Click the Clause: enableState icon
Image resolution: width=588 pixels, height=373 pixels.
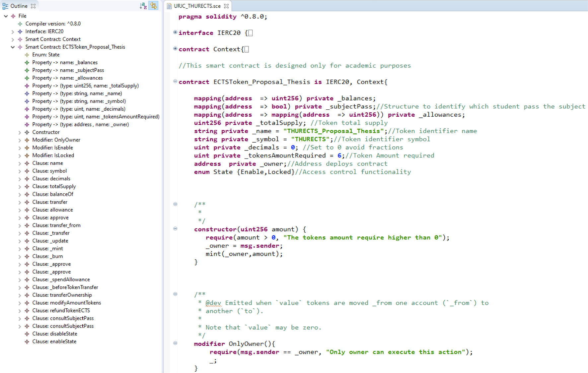click(x=27, y=342)
